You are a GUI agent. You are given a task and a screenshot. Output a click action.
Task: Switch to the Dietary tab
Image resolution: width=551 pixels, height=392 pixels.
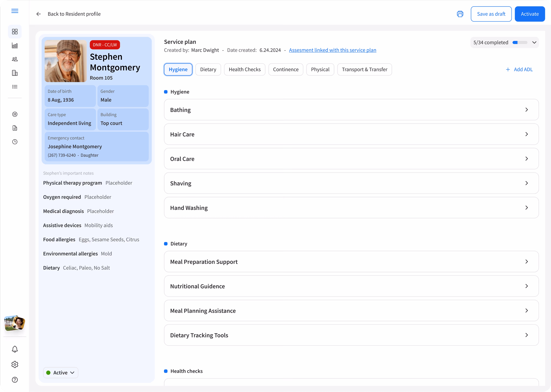pos(208,70)
